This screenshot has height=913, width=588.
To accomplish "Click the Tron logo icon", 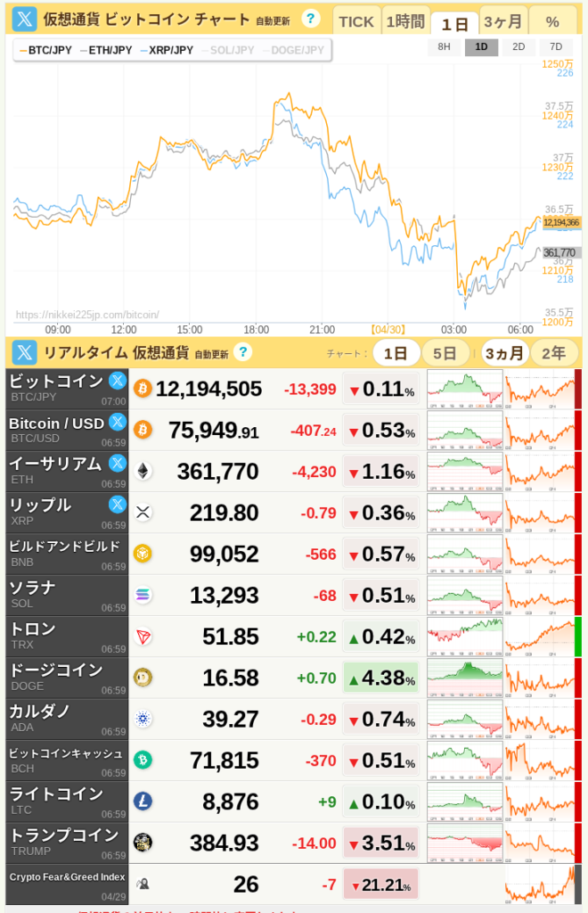I will pyautogui.click(x=143, y=637).
